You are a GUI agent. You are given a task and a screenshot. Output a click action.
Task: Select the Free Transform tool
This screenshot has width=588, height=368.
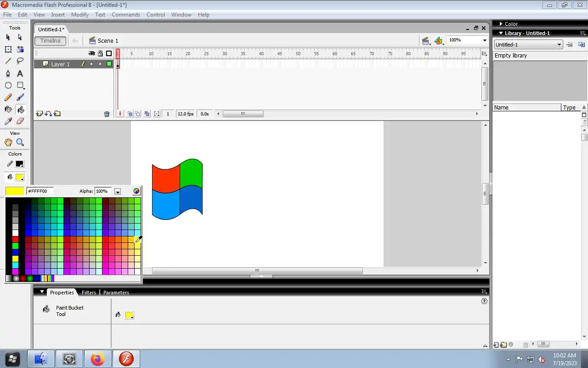coord(8,49)
